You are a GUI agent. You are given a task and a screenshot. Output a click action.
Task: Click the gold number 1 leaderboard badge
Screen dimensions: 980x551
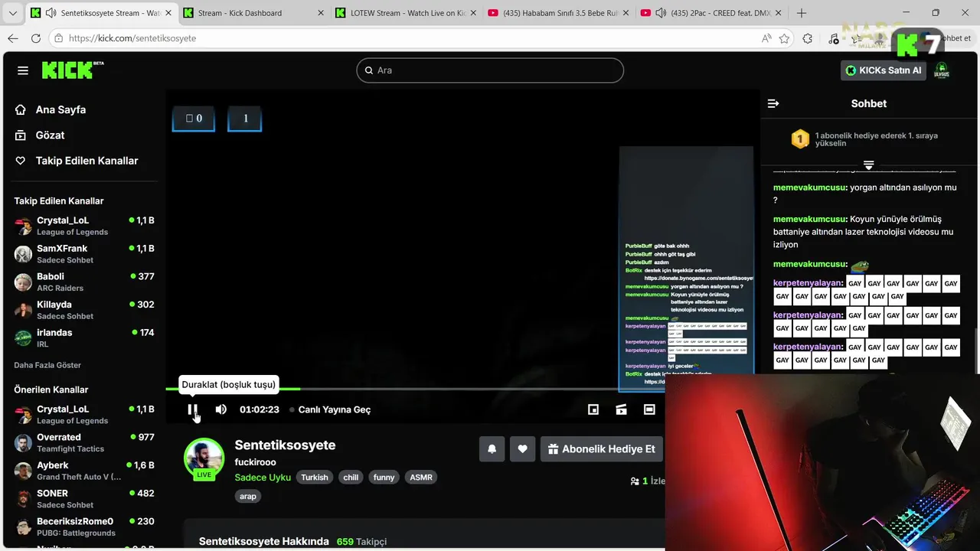[x=800, y=139]
